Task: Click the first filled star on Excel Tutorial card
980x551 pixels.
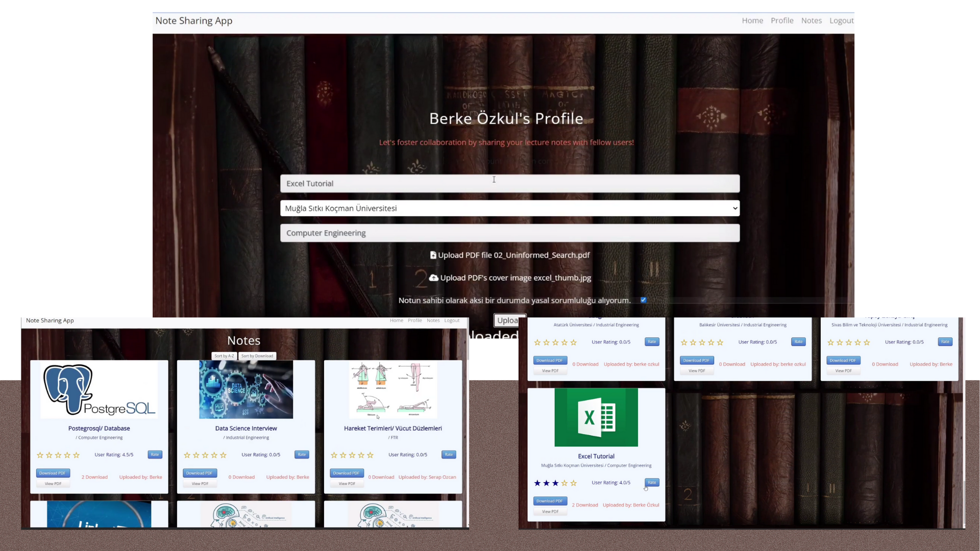Action: click(537, 483)
